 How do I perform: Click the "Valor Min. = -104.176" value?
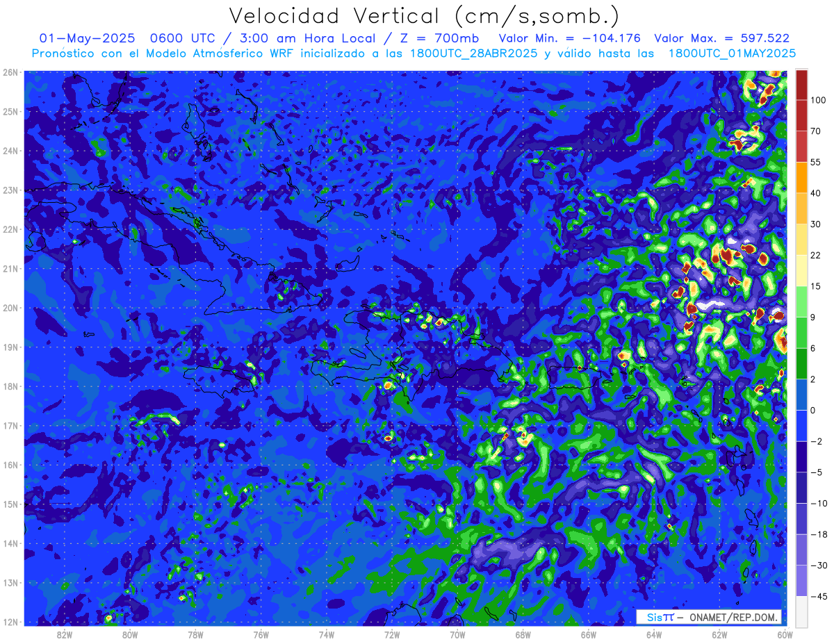(570, 38)
